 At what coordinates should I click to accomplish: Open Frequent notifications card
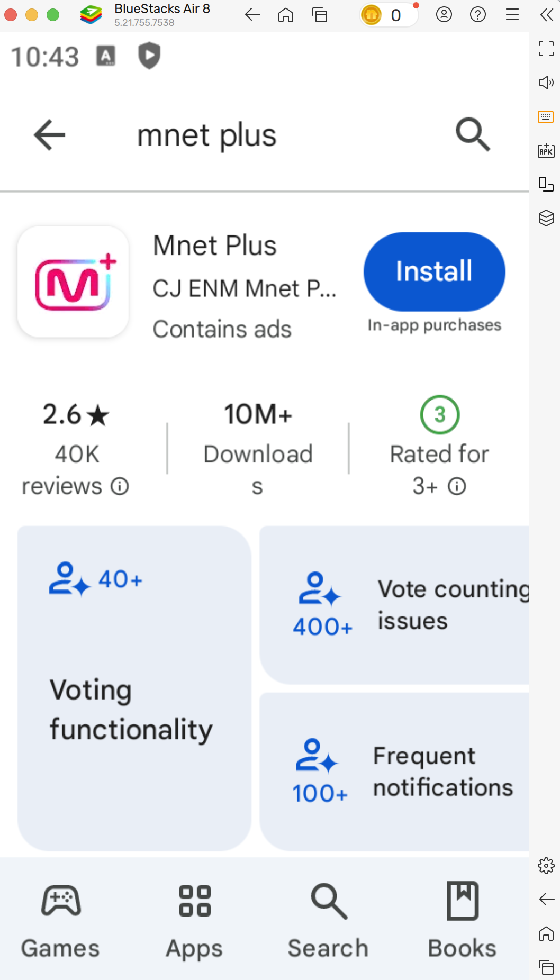coord(394,772)
